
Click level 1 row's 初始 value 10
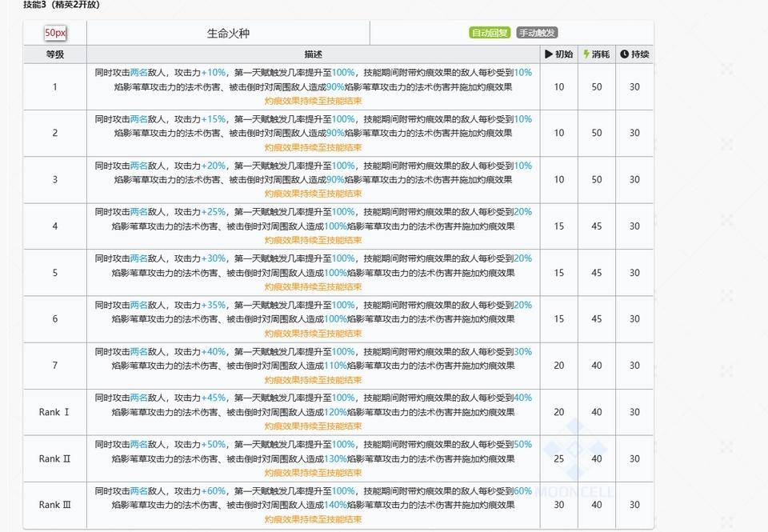tap(559, 86)
